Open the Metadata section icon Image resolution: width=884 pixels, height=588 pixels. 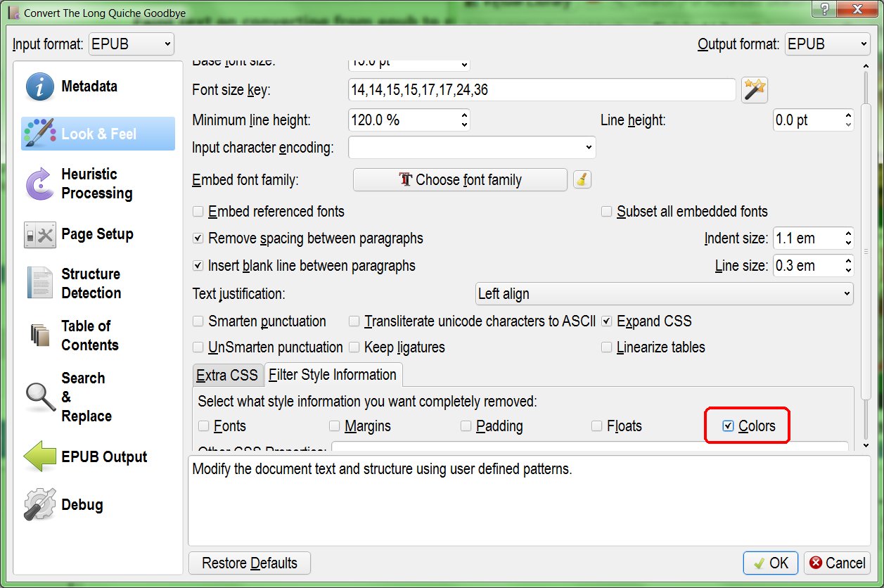(40, 87)
